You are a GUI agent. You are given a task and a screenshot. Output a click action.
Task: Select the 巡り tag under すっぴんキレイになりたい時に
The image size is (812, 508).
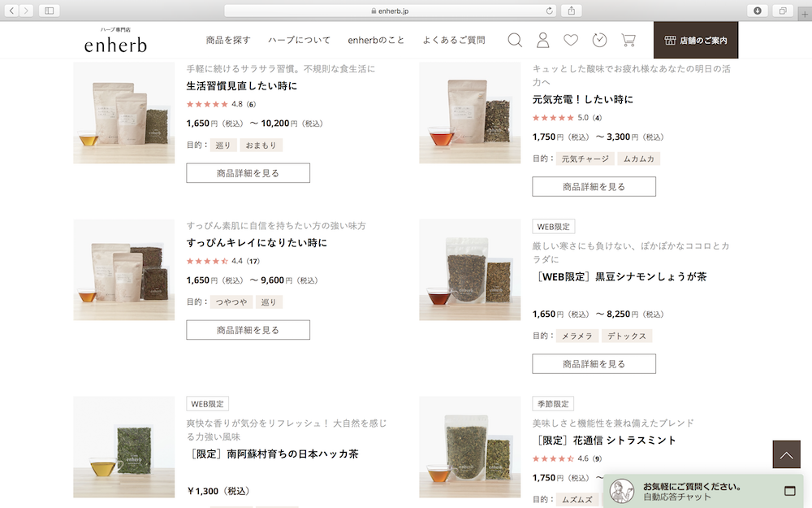point(269,302)
